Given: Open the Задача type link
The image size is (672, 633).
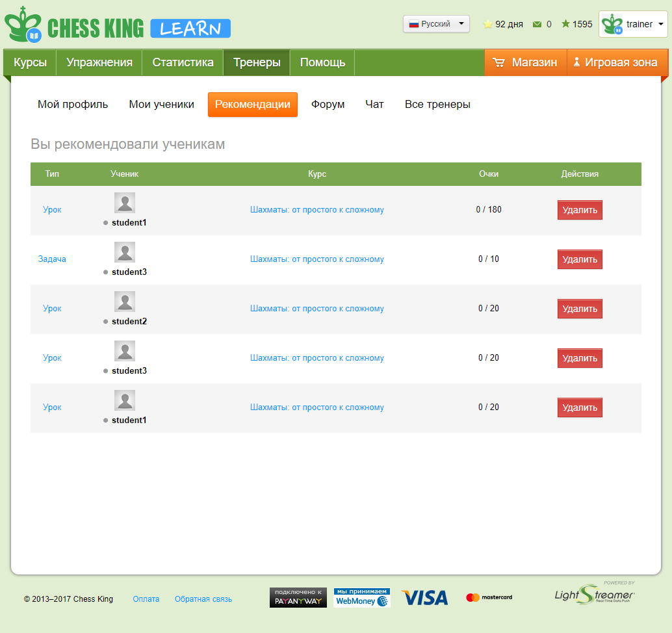Looking at the screenshot, I should pos(52,259).
